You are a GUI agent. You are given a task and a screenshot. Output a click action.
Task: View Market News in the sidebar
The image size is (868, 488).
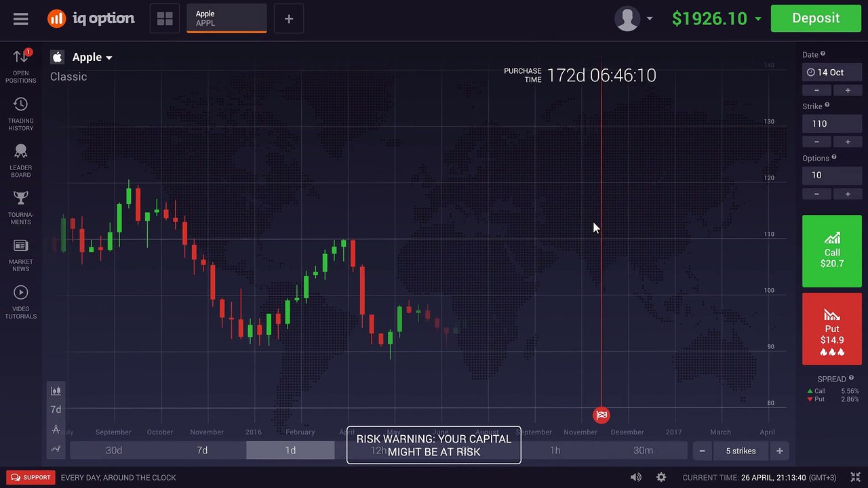point(21,255)
